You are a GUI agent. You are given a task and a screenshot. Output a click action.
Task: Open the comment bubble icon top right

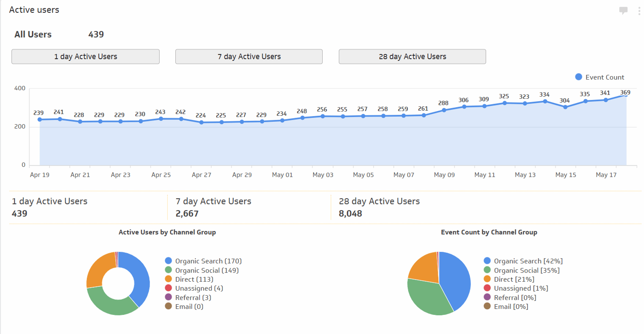coord(624,10)
